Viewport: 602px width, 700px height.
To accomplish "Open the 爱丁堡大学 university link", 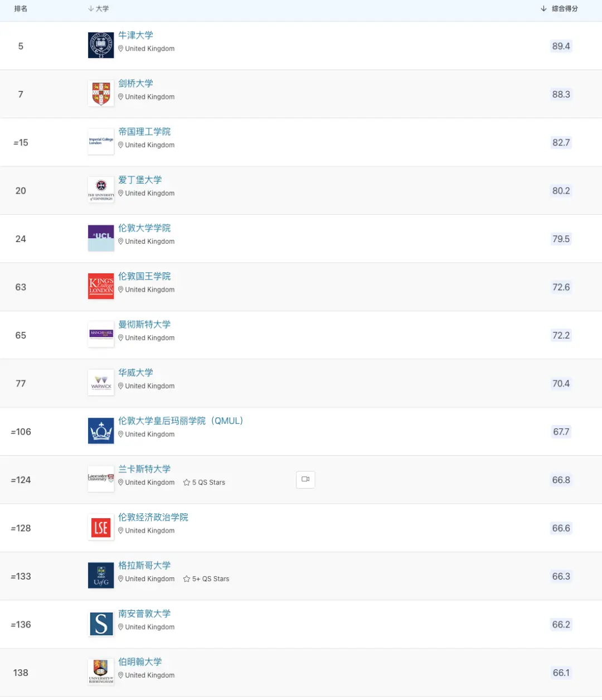I will pyautogui.click(x=140, y=180).
